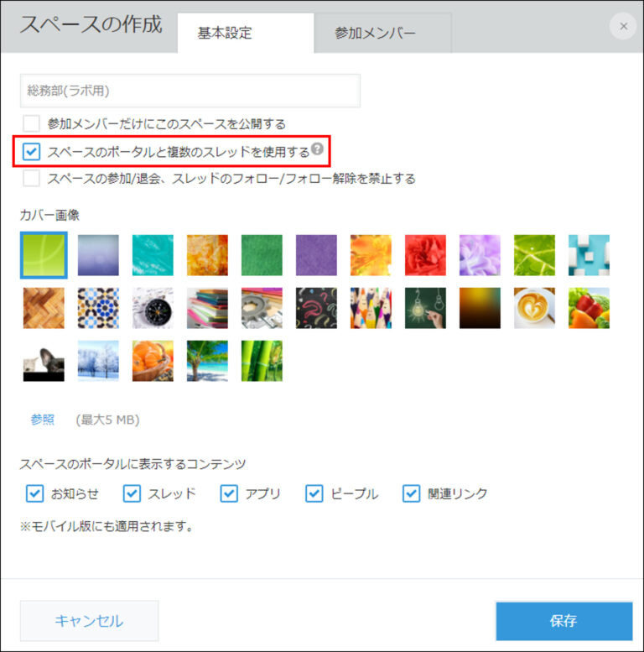Viewport: 644px width, 652px height.
Task: Click the 保存 button
Action: pyautogui.click(x=564, y=621)
